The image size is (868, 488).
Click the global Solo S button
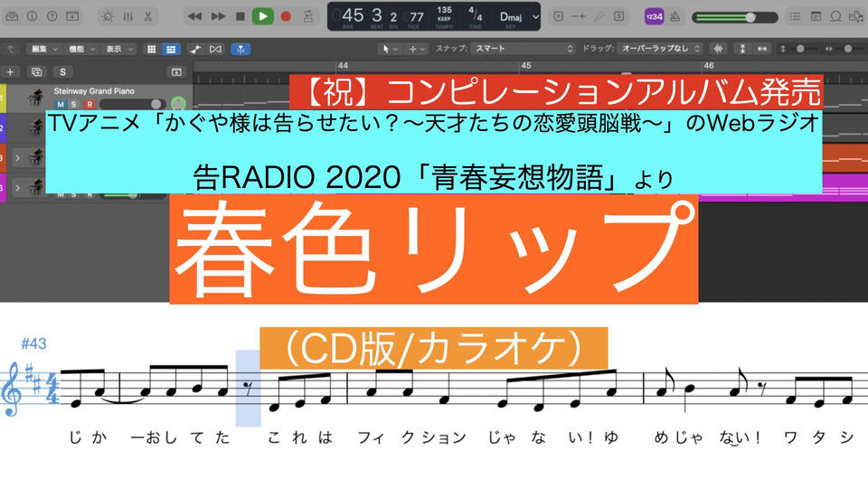click(x=62, y=72)
